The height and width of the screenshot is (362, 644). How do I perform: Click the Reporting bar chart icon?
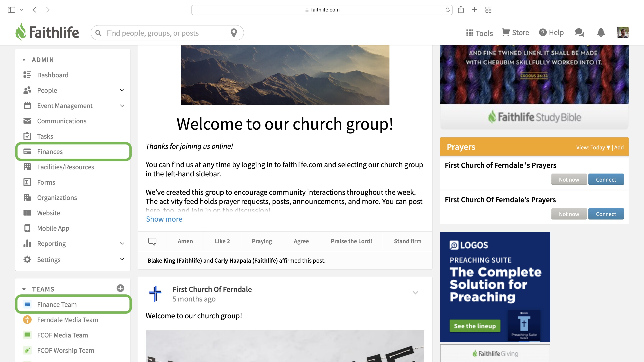[27, 243]
